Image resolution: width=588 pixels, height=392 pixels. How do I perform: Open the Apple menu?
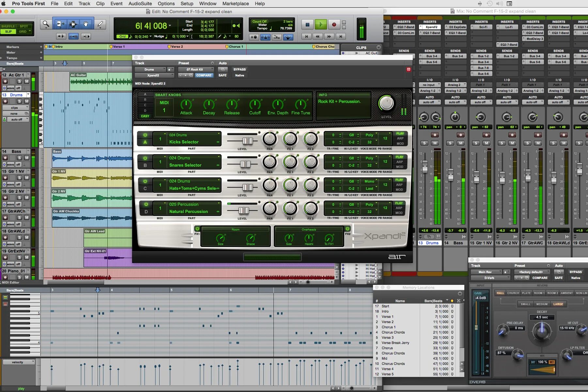point(4,4)
